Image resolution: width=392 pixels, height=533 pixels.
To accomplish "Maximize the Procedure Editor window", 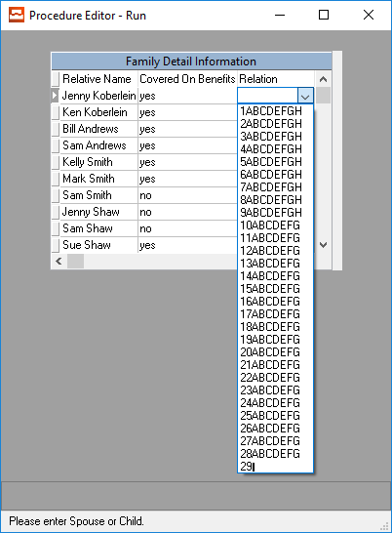I will point(324,15).
